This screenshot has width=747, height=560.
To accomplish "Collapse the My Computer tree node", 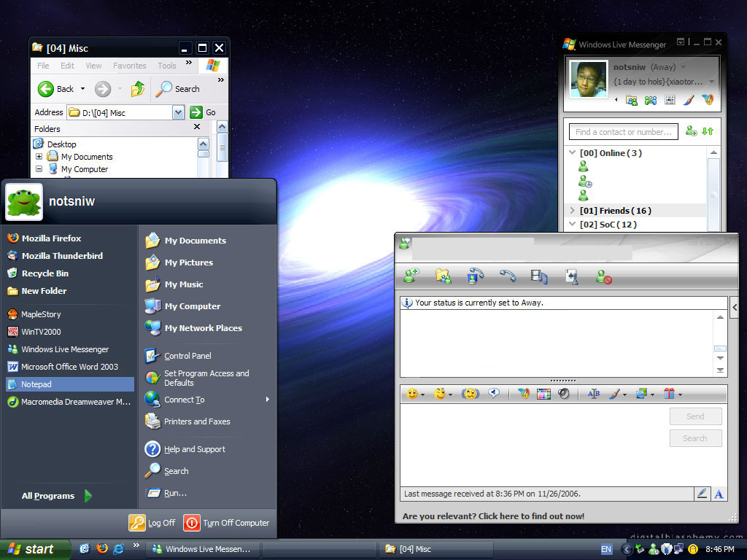I will point(39,168).
